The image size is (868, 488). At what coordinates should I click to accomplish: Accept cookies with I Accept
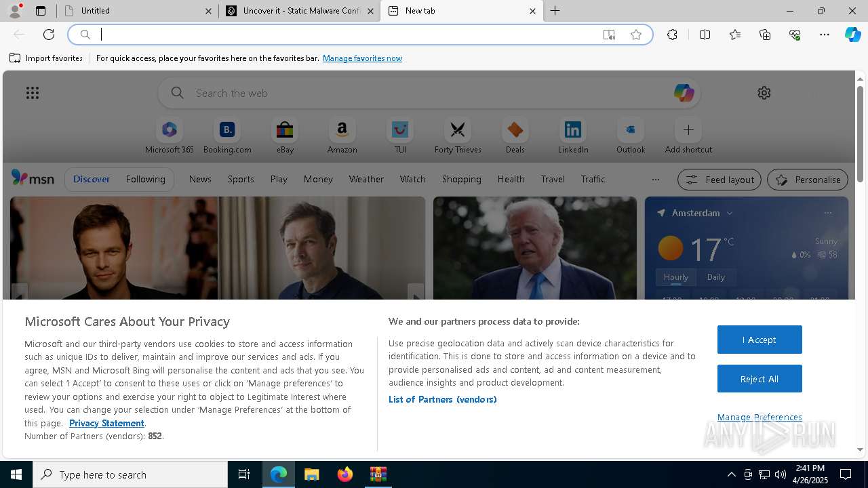[759, 340]
